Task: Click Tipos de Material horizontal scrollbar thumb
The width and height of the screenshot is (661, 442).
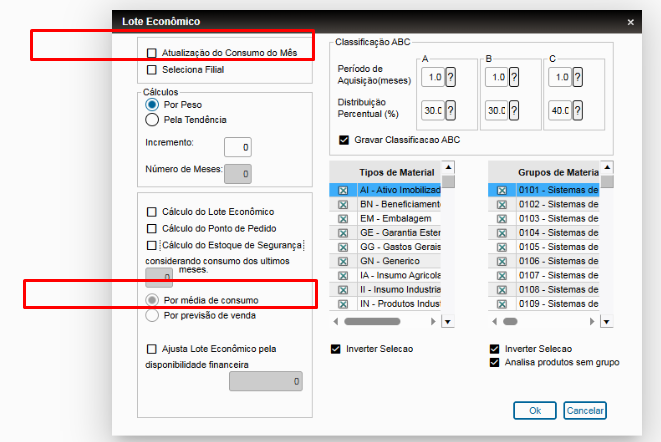Action: coord(372,321)
